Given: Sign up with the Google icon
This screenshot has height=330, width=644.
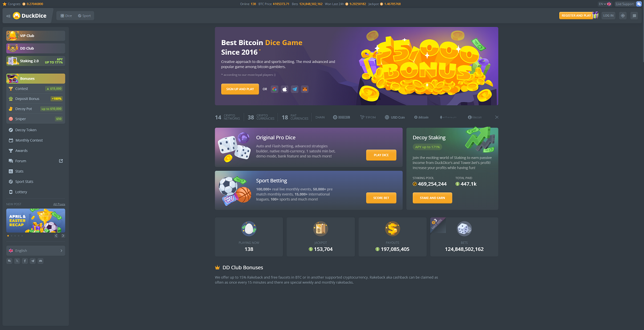Looking at the screenshot, I should point(275,89).
